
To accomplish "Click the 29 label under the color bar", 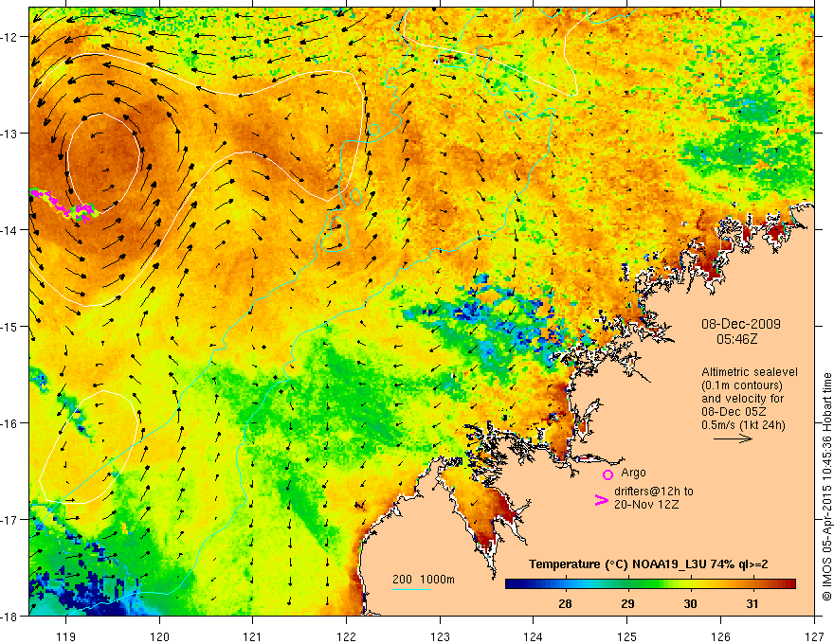I will point(627,603).
